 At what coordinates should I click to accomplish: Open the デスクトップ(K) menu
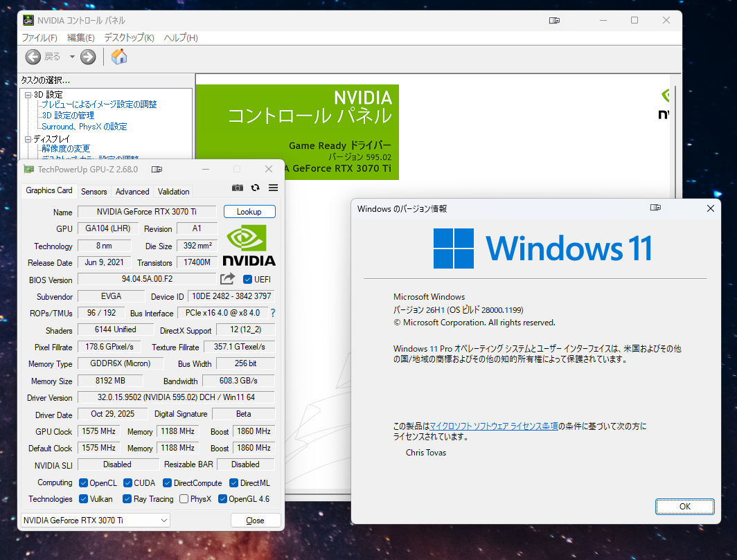[x=130, y=37]
